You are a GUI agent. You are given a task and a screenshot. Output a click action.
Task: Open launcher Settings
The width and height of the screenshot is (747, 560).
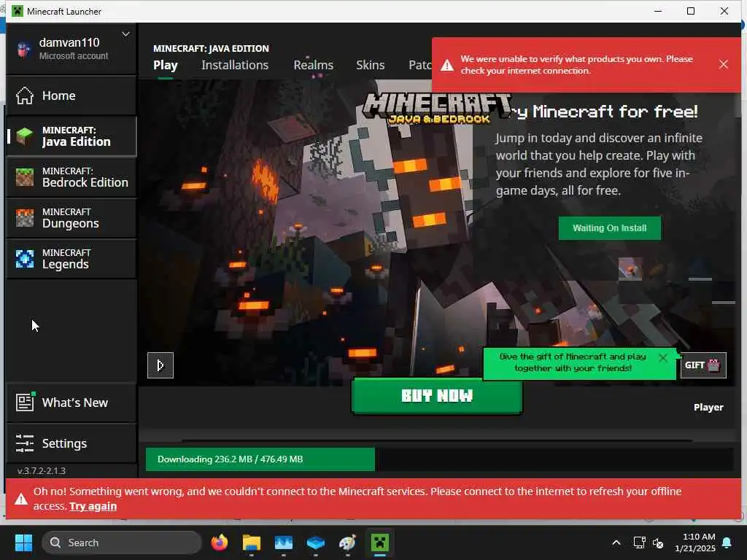[x=71, y=443]
